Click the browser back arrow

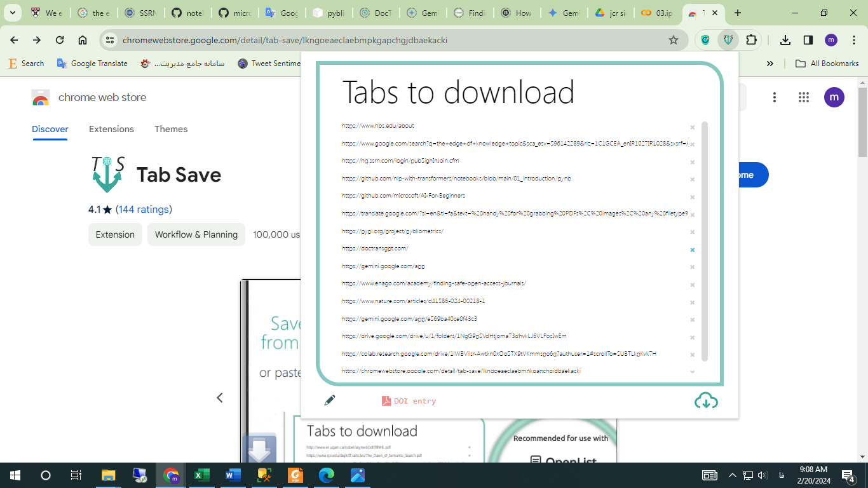pyautogui.click(x=14, y=40)
